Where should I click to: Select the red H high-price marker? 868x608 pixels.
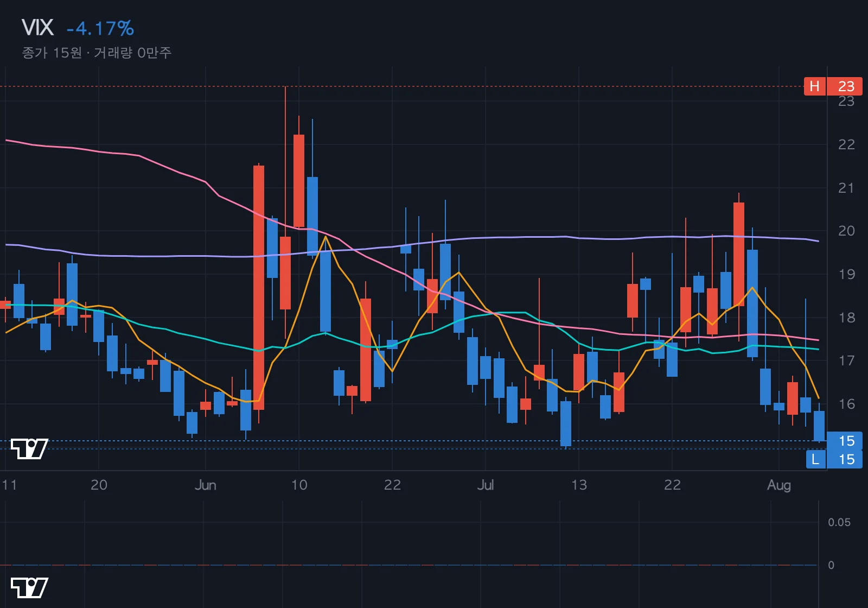click(x=833, y=86)
